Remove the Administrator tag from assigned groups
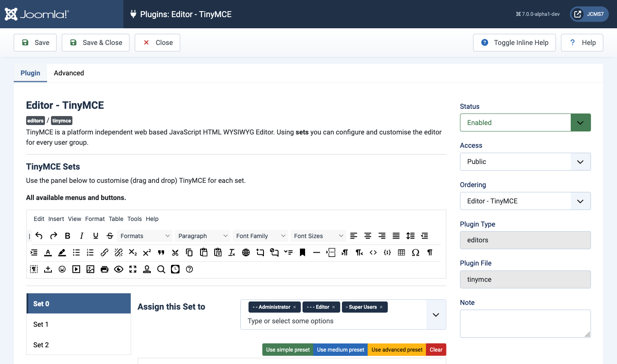 coord(295,307)
